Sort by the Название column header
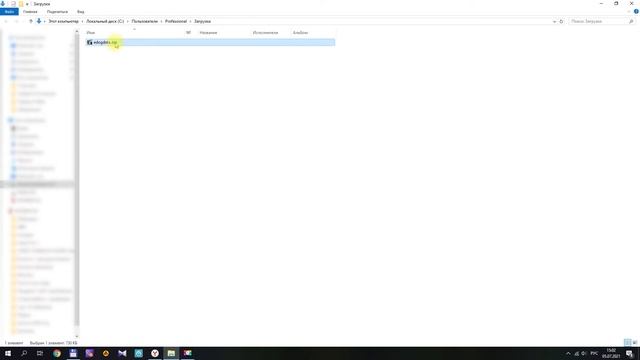 208,33
